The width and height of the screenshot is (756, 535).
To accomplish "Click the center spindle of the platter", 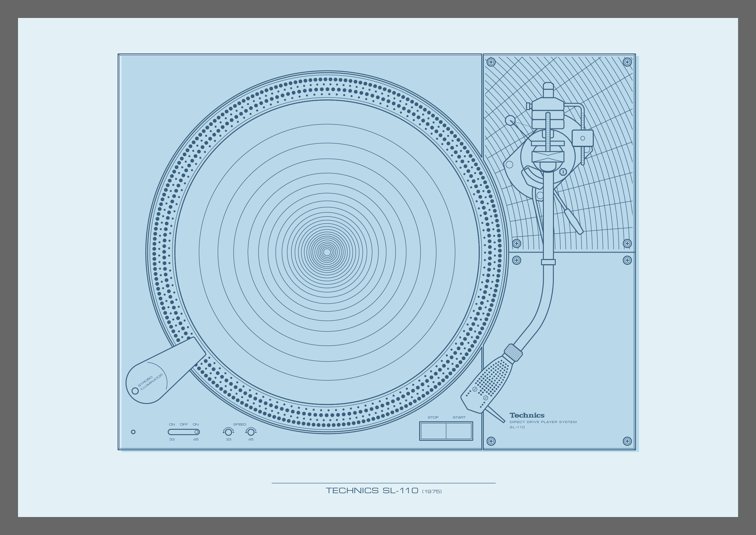I will pyautogui.click(x=327, y=252).
